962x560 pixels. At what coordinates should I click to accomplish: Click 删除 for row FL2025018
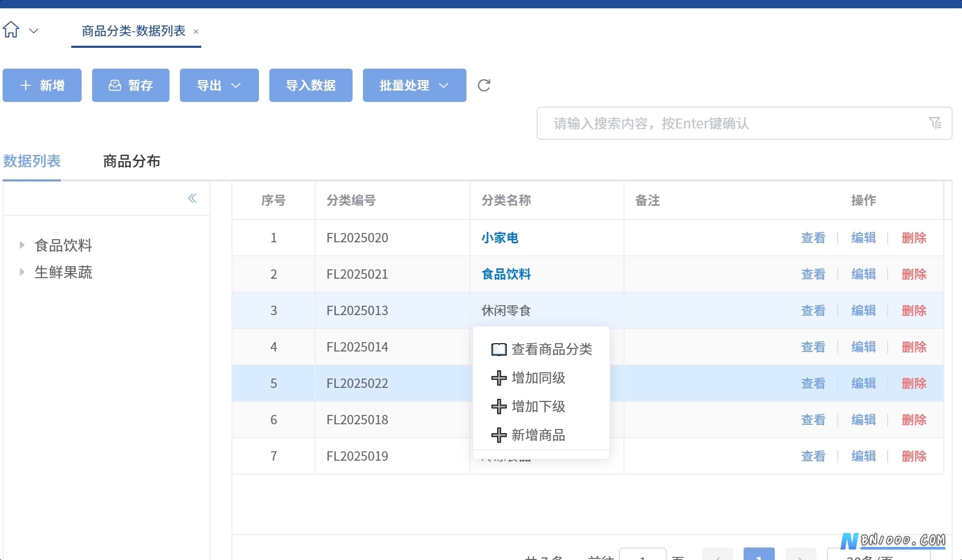pos(914,420)
